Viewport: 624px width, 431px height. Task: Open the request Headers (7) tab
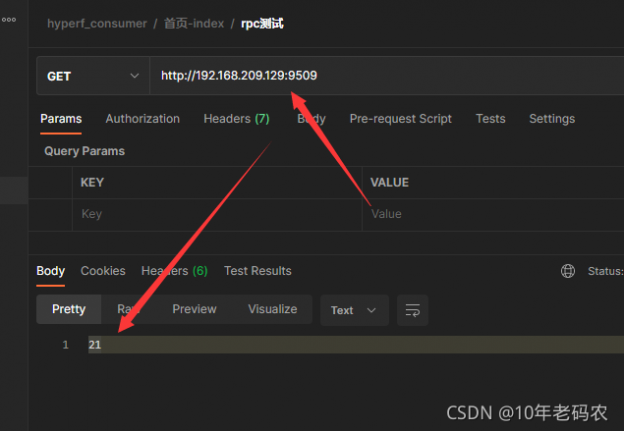(x=236, y=119)
